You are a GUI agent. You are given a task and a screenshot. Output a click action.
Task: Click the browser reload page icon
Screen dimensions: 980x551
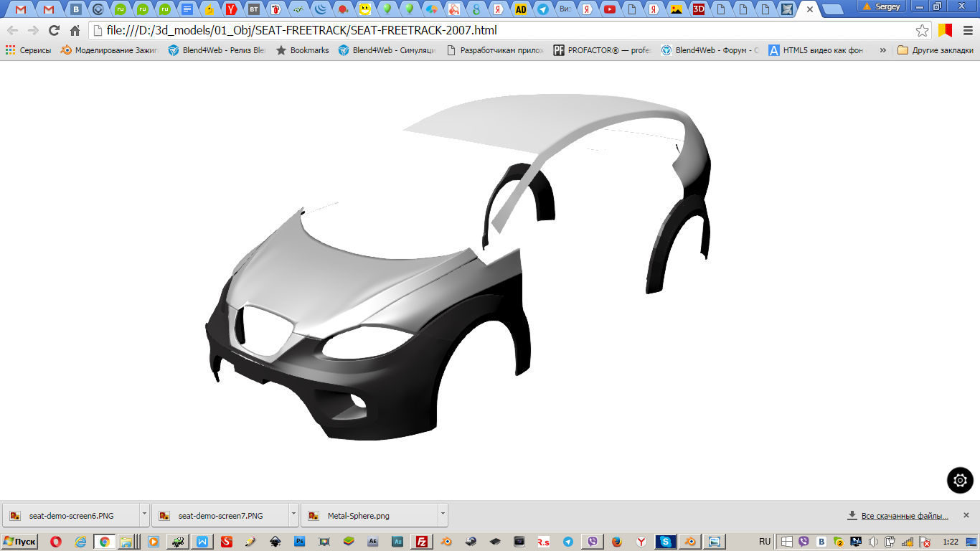pyautogui.click(x=54, y=31)
